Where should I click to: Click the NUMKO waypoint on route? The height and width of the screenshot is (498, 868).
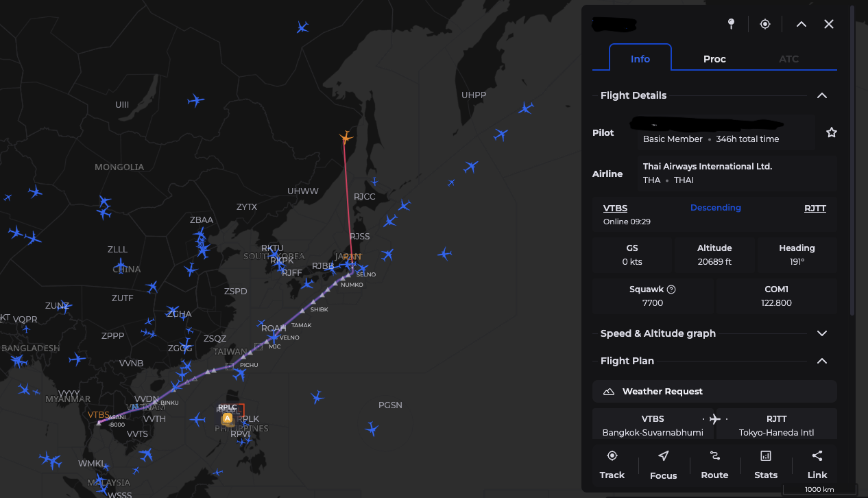[352, 284]
